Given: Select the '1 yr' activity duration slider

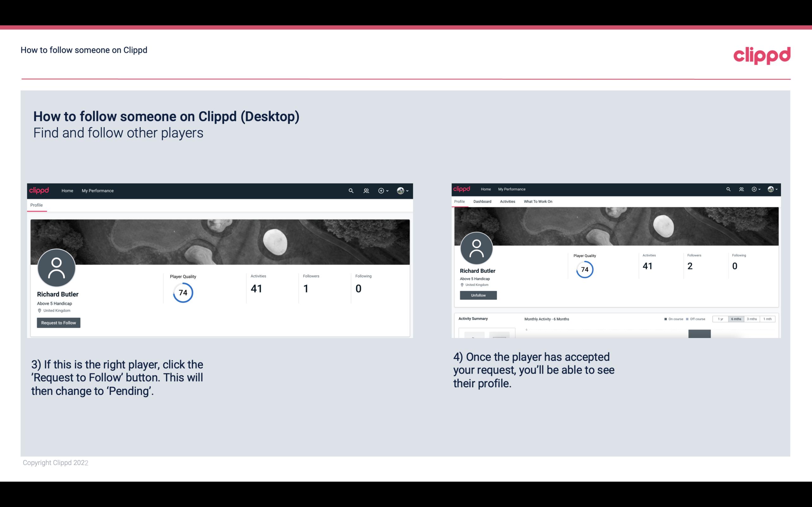Looking at the screenshot, I should coord(721,318).
